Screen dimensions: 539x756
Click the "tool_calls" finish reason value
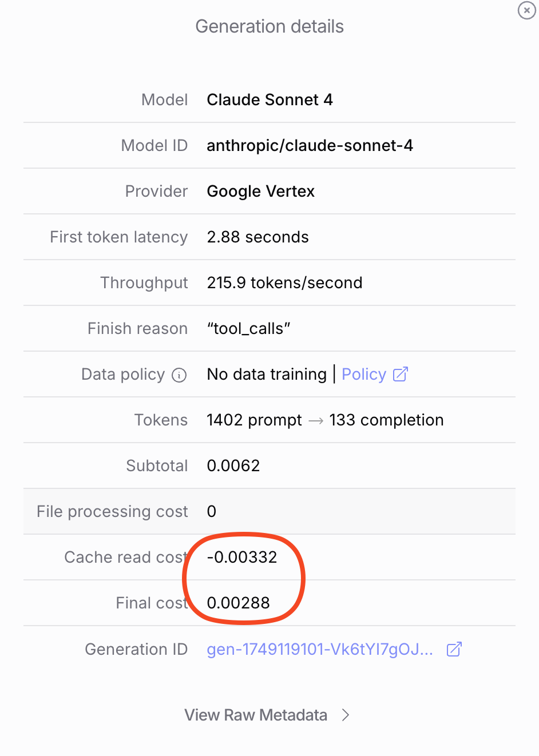[248, 328]
